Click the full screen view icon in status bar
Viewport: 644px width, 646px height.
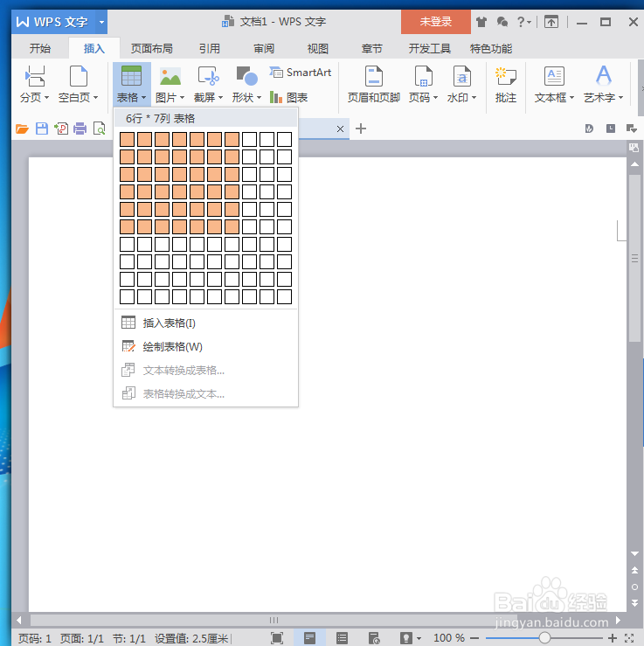tap(277, 638)
